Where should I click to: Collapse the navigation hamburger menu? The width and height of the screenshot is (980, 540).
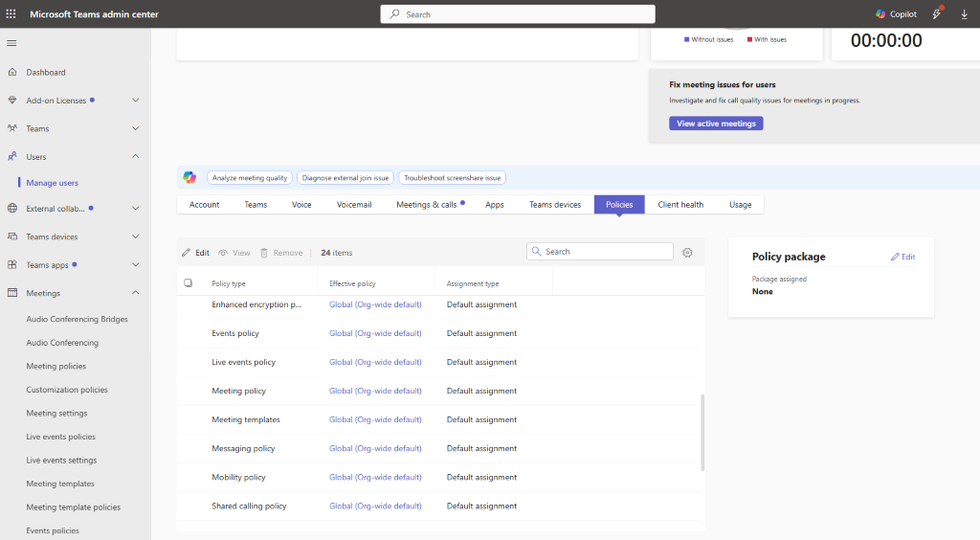click(x=11, y=43)
